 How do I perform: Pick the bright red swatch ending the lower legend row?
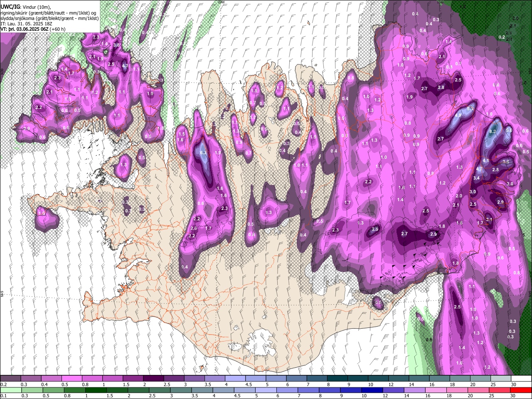[x=521, y=390]
